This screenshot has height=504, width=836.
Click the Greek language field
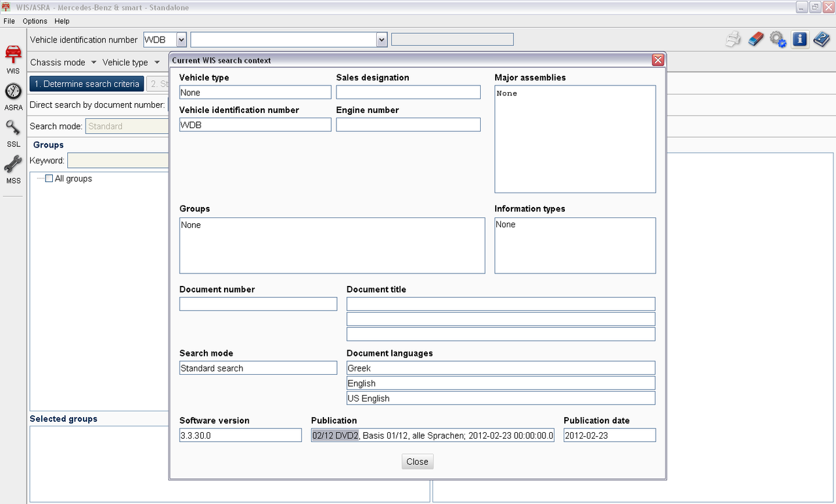click(501, 368)
